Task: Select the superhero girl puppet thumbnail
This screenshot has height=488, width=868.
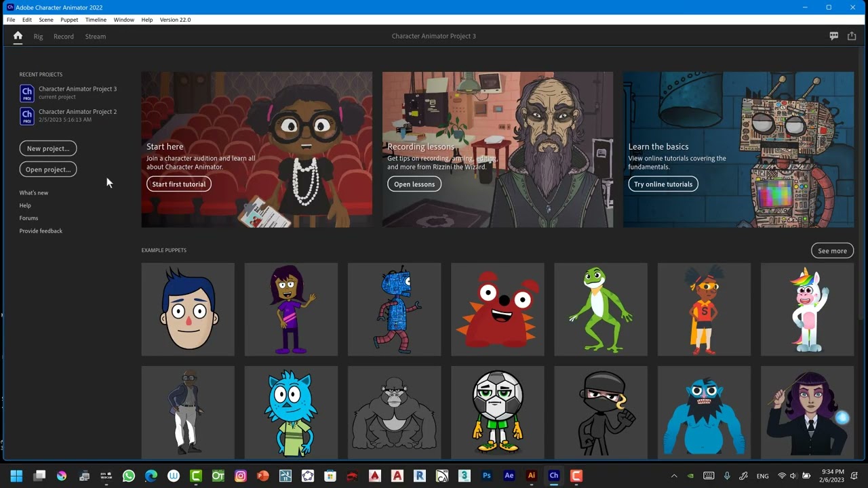Action: coord(704,309)
